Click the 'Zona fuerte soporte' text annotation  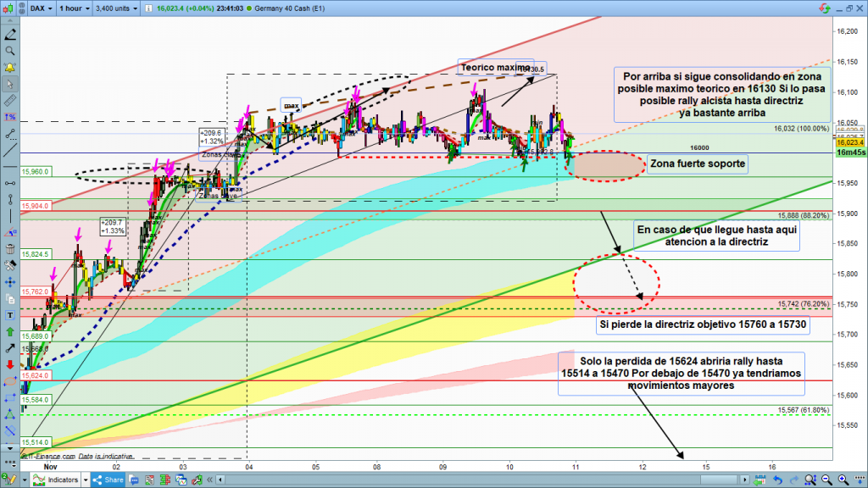tap(697, 164)
